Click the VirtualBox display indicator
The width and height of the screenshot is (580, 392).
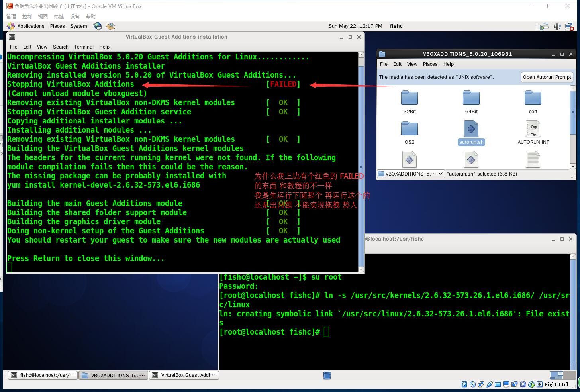[x=506, y=384]
